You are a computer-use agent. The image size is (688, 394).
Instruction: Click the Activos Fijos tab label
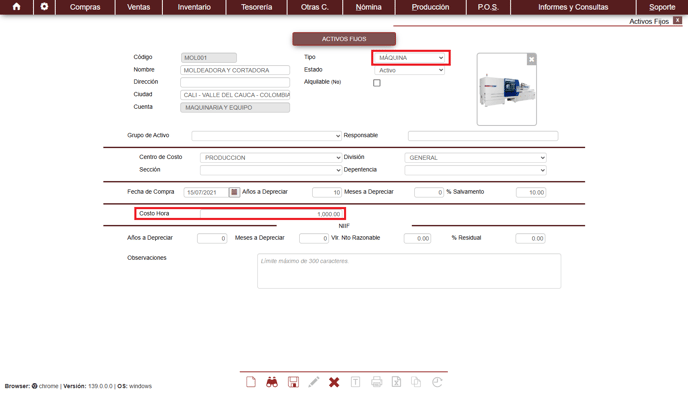(649, 21)
